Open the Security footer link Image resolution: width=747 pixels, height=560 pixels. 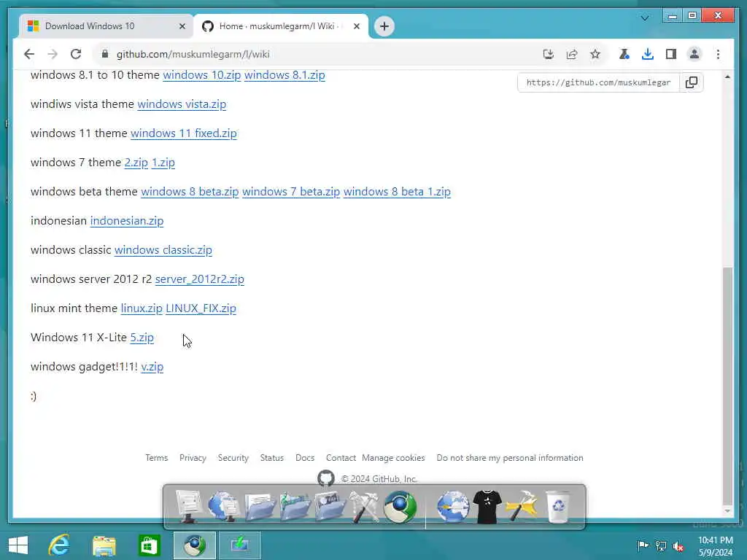click(x=233, y=458)
